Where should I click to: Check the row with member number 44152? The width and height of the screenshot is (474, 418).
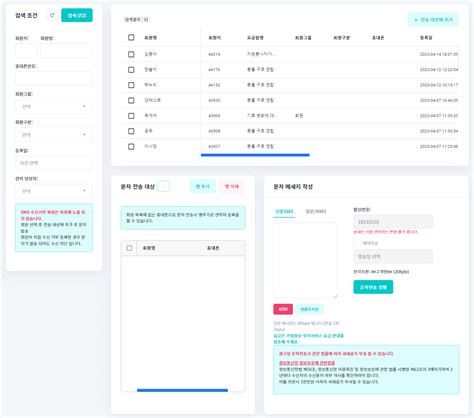pos(131,85)
